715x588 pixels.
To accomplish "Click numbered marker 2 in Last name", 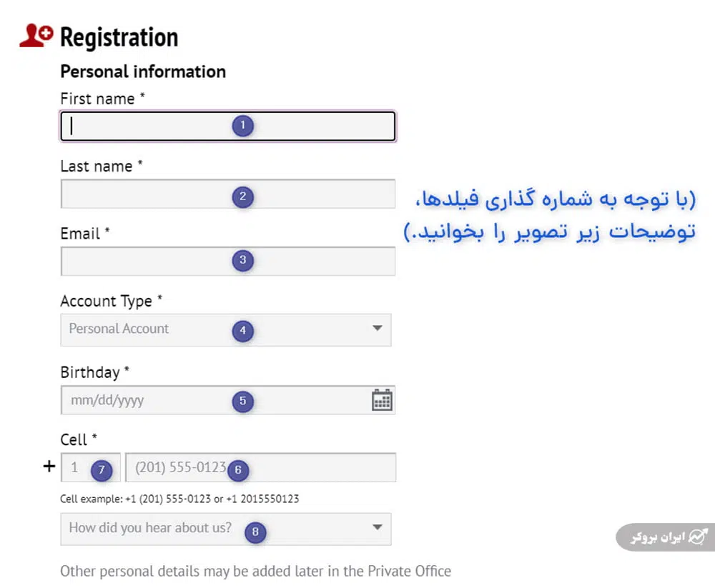I will point(242,196).
